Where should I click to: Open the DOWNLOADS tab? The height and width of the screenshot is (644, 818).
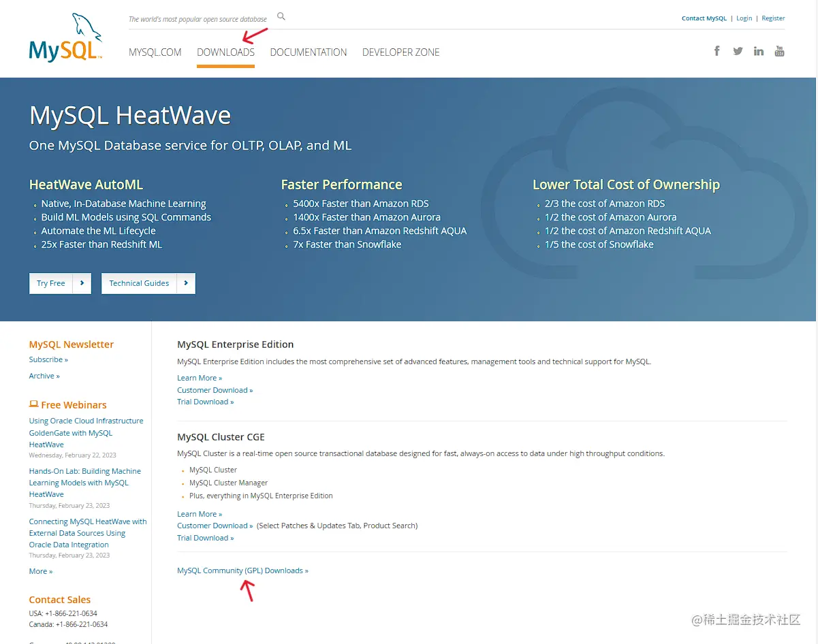click(x=225, y=52)
